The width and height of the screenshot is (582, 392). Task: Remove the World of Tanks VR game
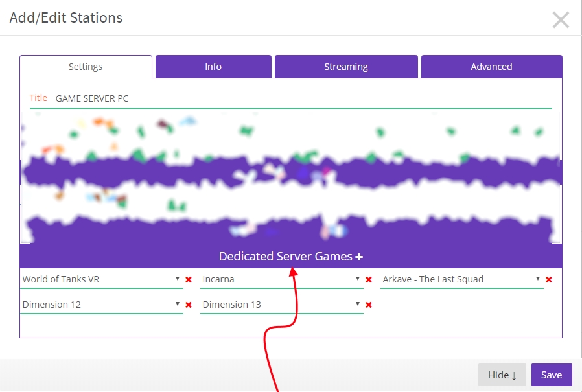tap(189, 280)
